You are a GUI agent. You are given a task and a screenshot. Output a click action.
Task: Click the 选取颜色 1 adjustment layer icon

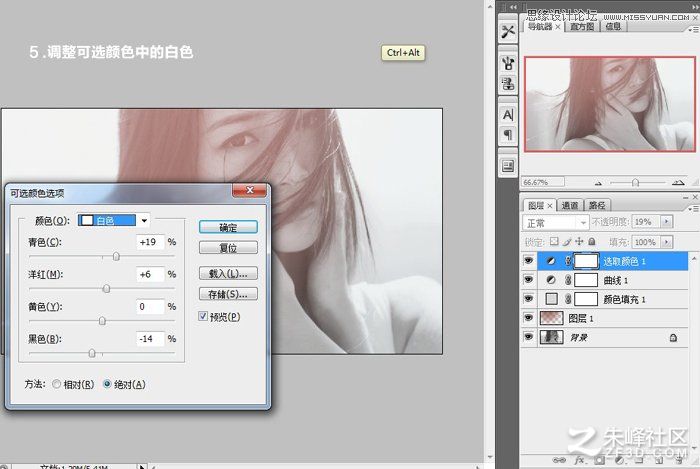[551, 261]
